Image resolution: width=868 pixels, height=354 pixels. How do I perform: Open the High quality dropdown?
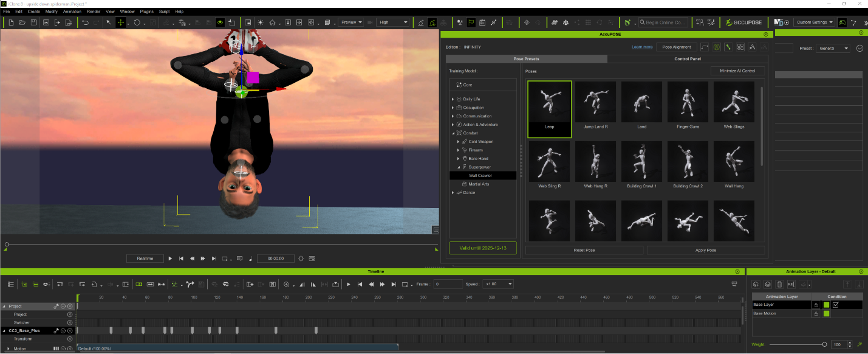click(x=392, y=23)
